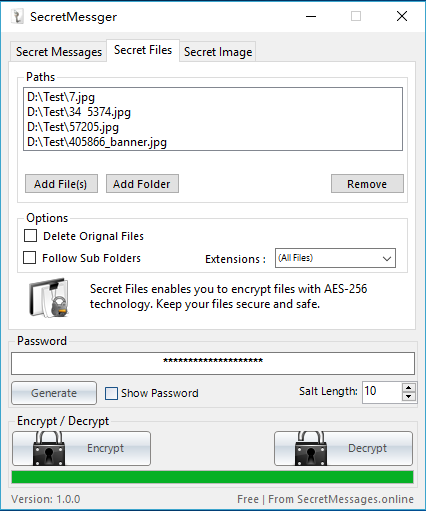Remove the selected path with Remove button
426x511 pixels.
(x=367, y=184)
